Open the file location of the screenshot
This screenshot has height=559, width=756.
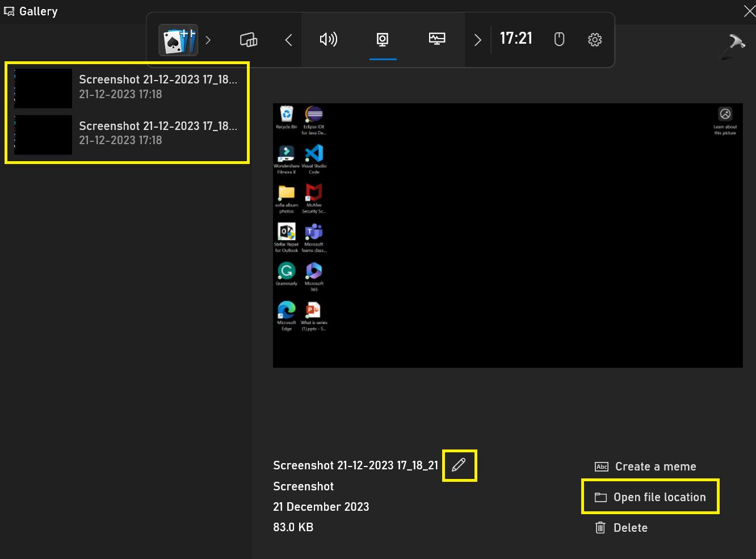pyautogui.click(x=650, y=497)
